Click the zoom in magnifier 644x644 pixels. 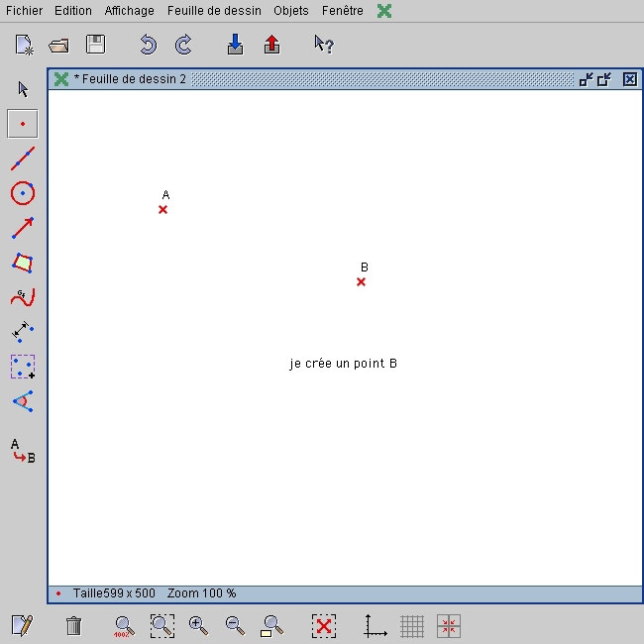[x=198, y=626]
